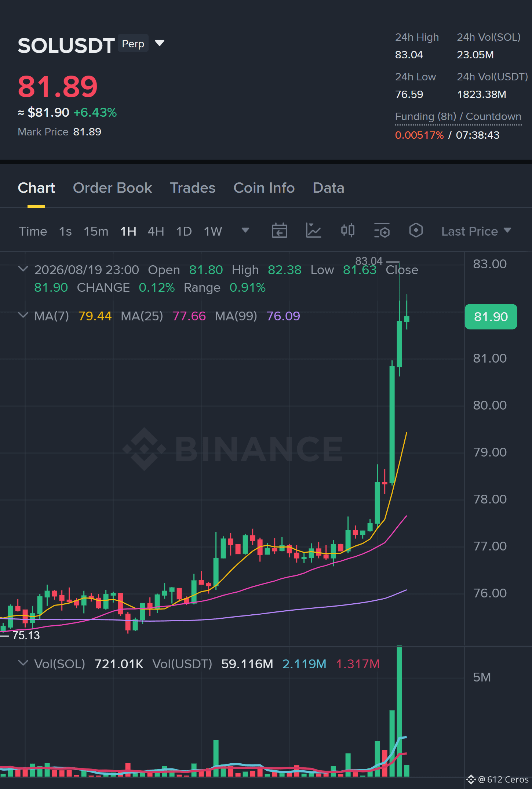Click the Perp contract type badge
532x789 pixels.
tap(133, 43)
